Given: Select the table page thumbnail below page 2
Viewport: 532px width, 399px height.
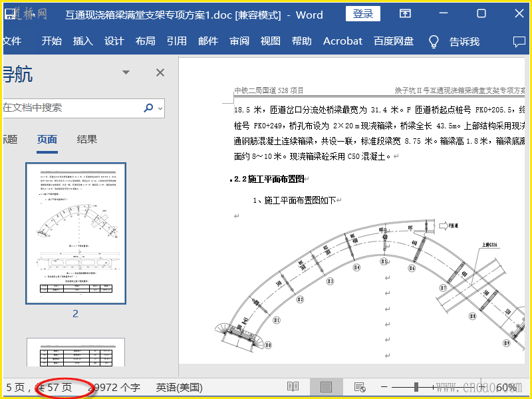Looking at the screenshot, I should [76, 352].
